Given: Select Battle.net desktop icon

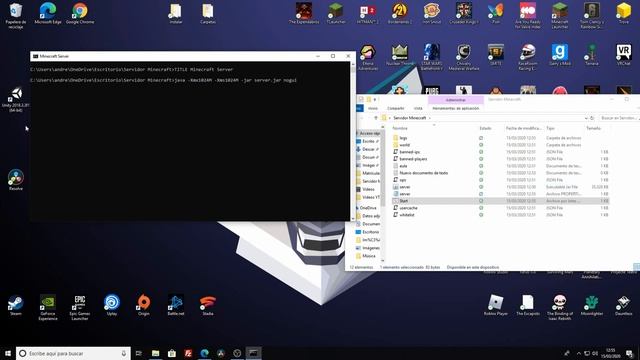Looking at the screenshot, I should click(x=176, y=305).
